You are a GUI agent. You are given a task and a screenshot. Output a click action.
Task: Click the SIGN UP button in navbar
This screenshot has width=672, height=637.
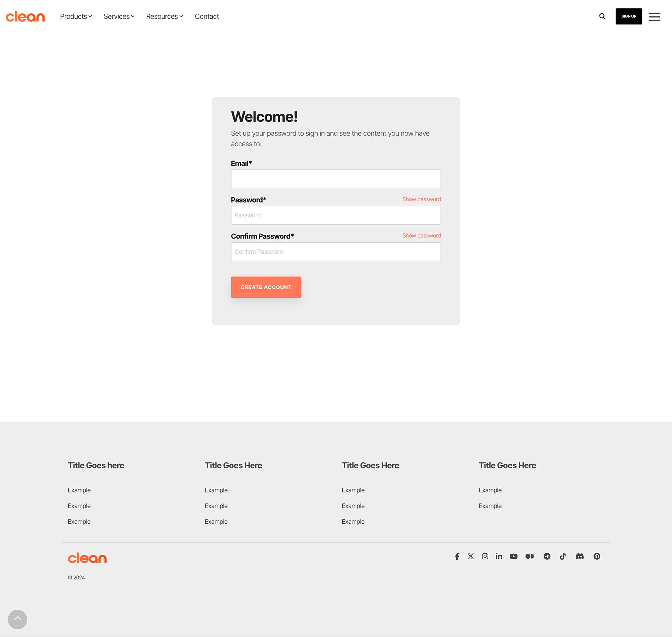pos(629,16)
